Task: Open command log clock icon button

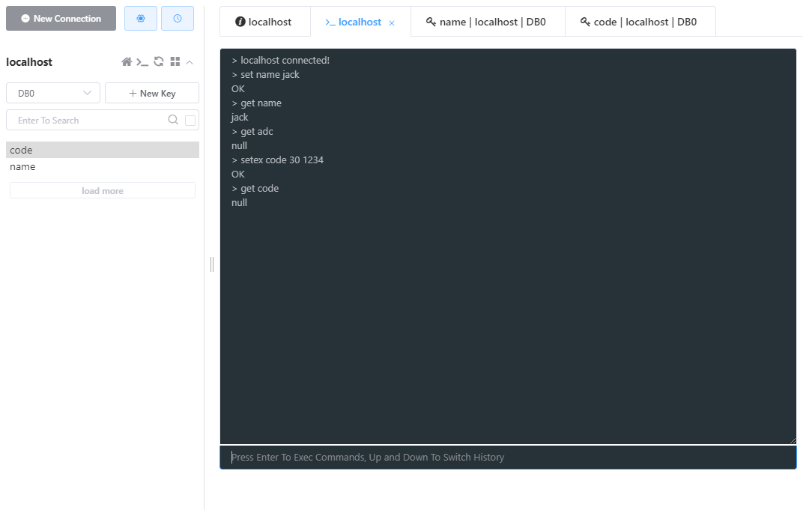Action: tap(178, 19)
